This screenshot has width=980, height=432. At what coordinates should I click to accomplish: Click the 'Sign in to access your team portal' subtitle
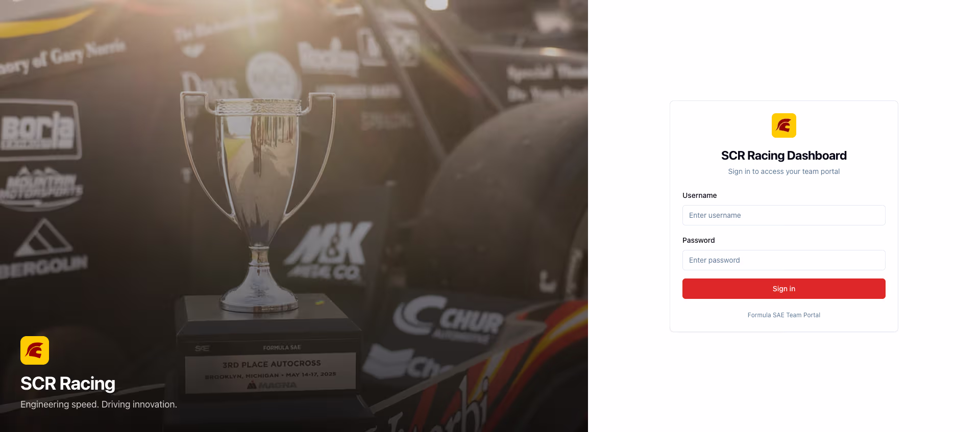pyautogui.click(x=783, y=171)
